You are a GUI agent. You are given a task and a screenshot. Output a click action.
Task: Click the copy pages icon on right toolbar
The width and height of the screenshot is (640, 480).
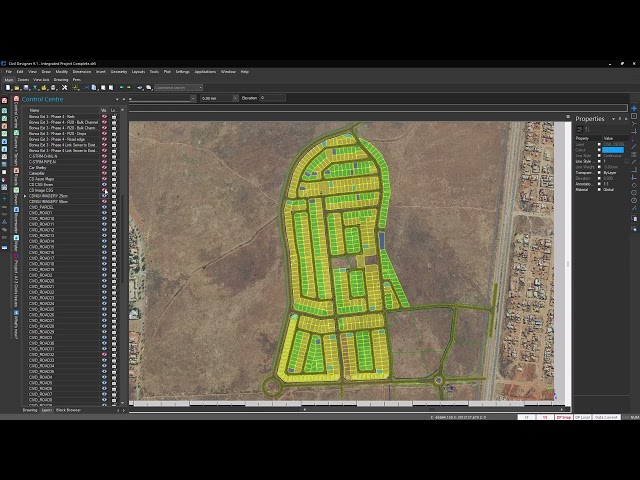(x=634, y=219)
